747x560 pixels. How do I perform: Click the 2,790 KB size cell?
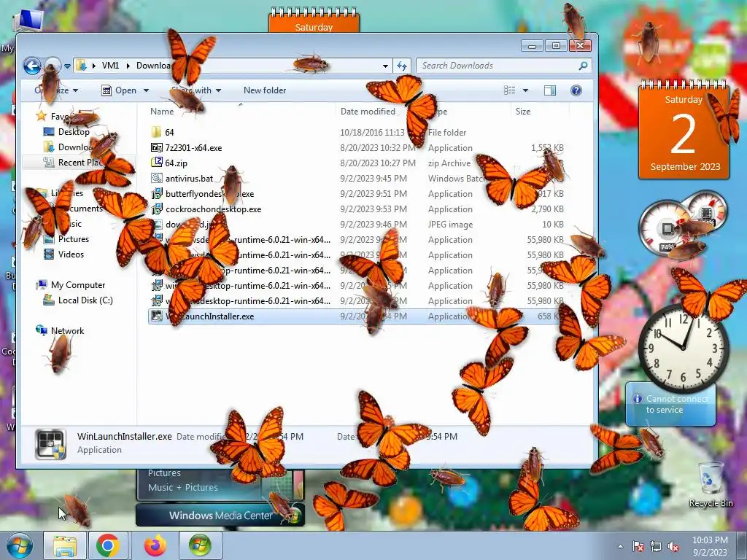[x=547, y=209]
